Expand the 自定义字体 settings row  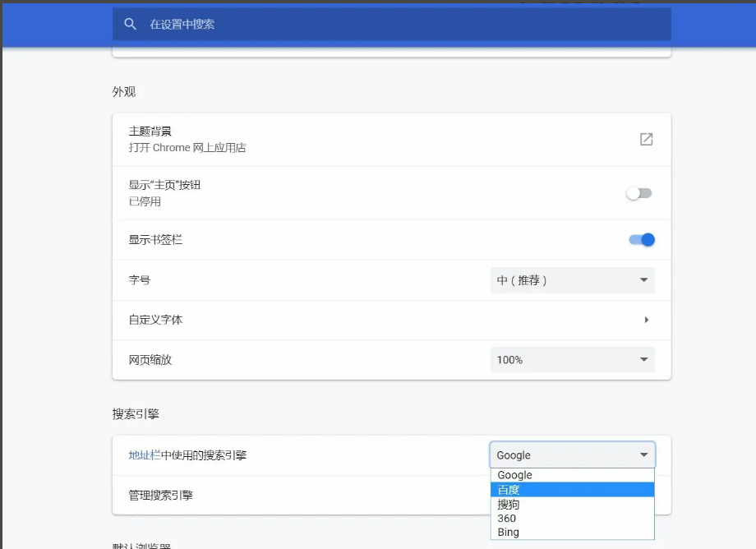(x=386, y=319)
